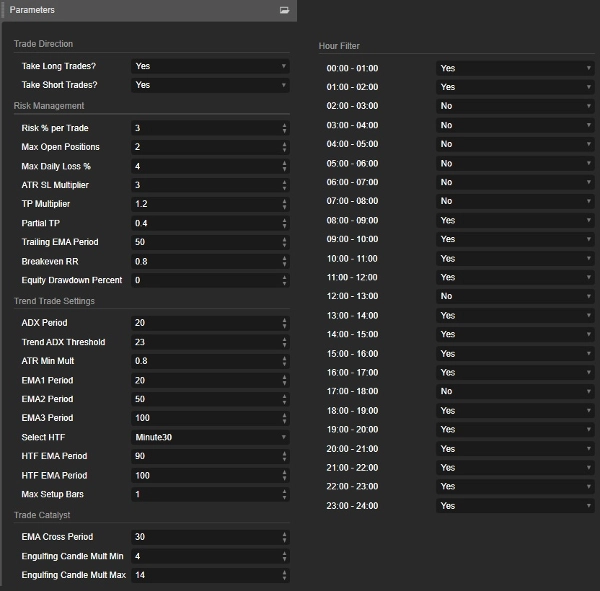Click the Max Setup Bars value field
The height and width of the screenshot is (591, 600).
(x=210, y=494)
